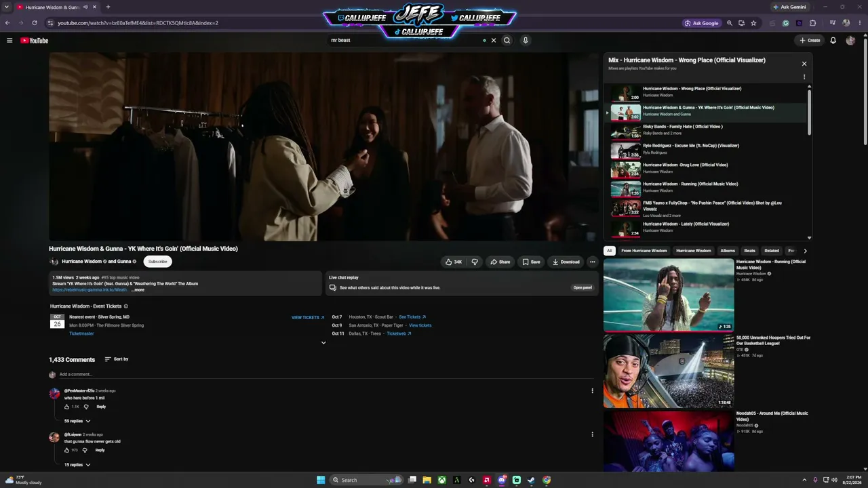Click the Create button
This screenshot has height=488, width=868.
[x=810, y=41]
